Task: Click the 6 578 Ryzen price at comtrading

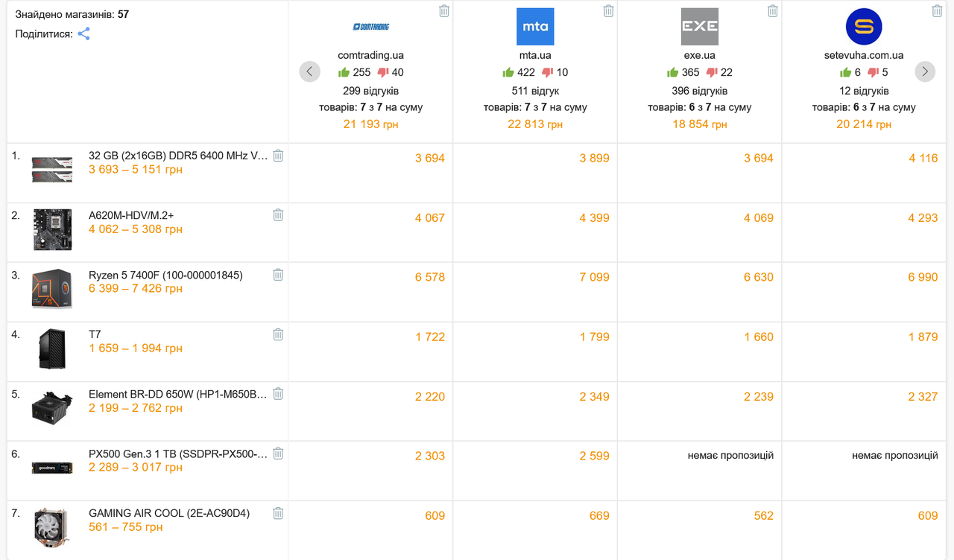Action: click(430, 277)
